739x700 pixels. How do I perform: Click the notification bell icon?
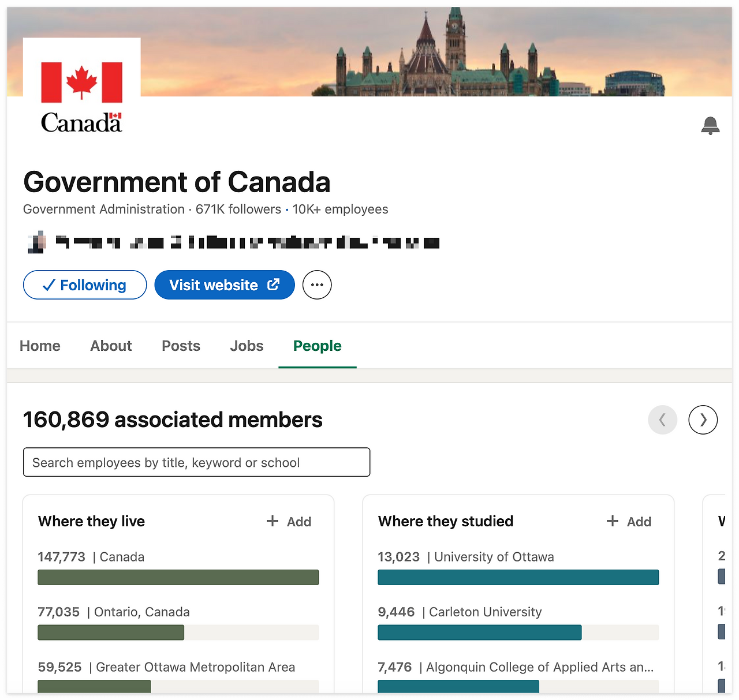tap(710, 125)
